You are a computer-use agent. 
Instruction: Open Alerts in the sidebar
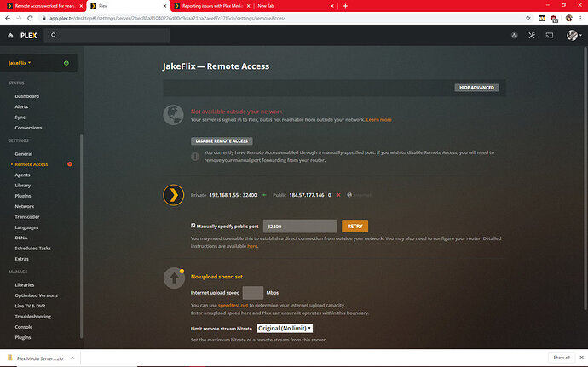click(21, 106)
